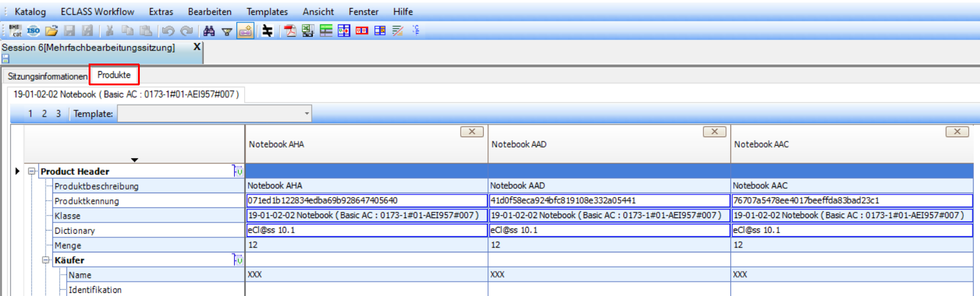Click the undo arrow icon

[168, 31]
